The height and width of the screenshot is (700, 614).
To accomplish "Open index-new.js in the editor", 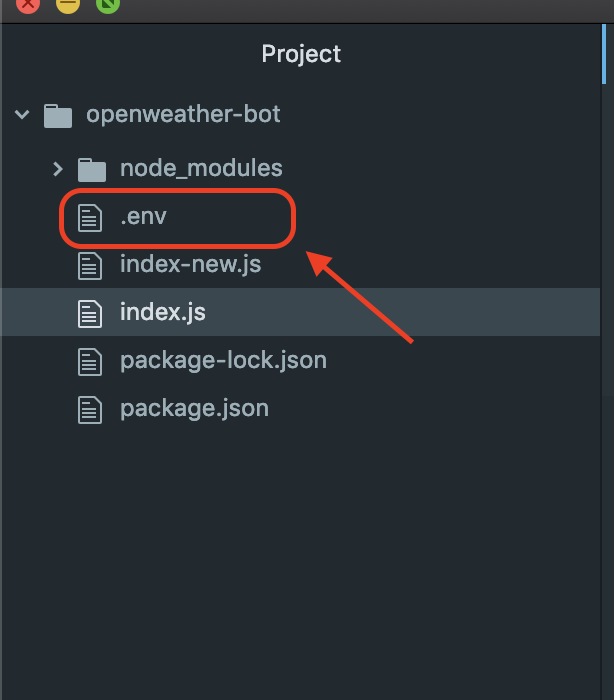I will (x=190, y=264).
